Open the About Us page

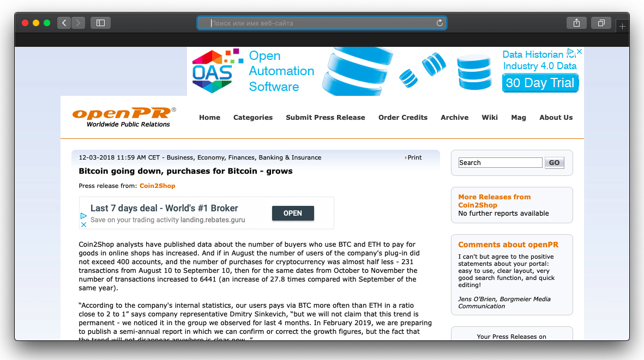tap(556, 117)
